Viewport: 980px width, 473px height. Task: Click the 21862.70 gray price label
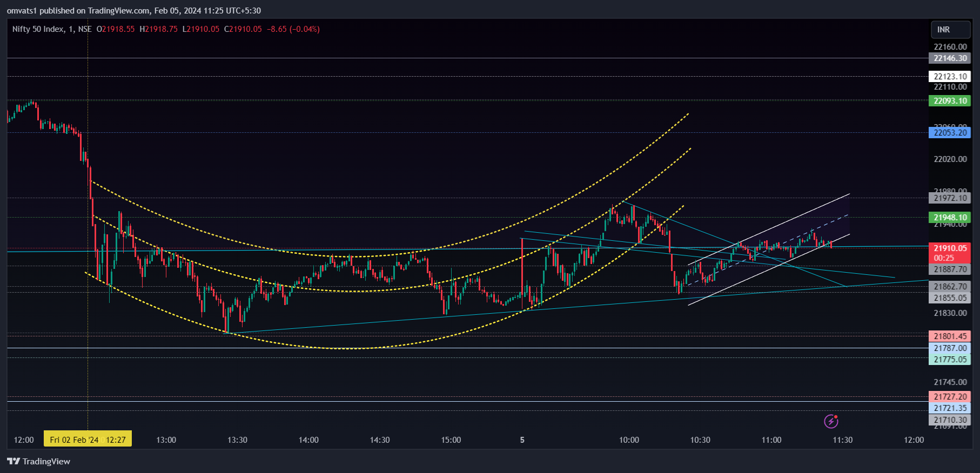pos(950,287)
